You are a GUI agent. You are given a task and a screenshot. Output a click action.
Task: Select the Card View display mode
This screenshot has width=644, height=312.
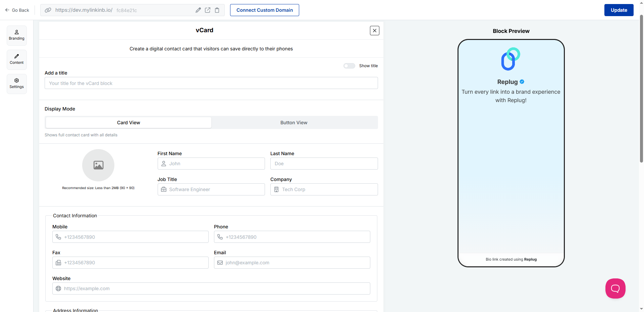point(128,123)
